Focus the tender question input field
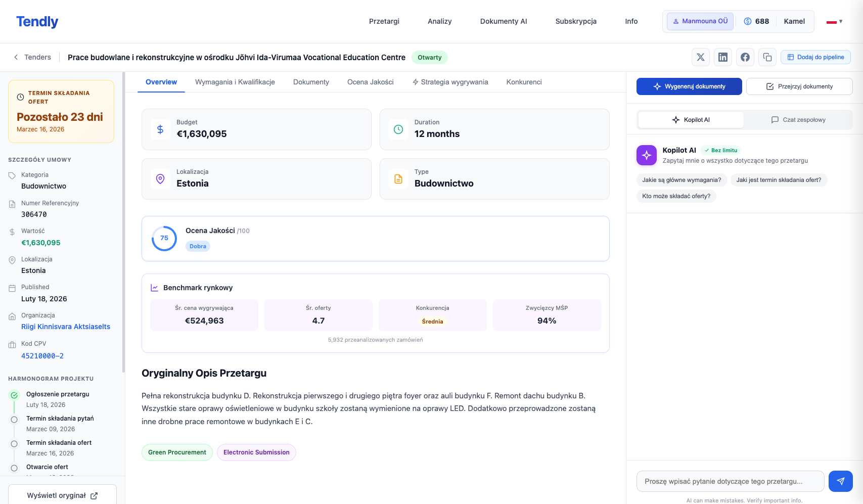Image resolution: width=863 pixels, height=504 pixels. [x=730, y=481]
